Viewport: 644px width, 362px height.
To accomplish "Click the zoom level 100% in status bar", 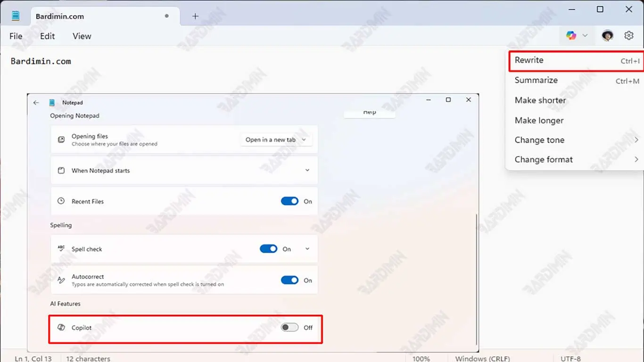I will [421, 359].
